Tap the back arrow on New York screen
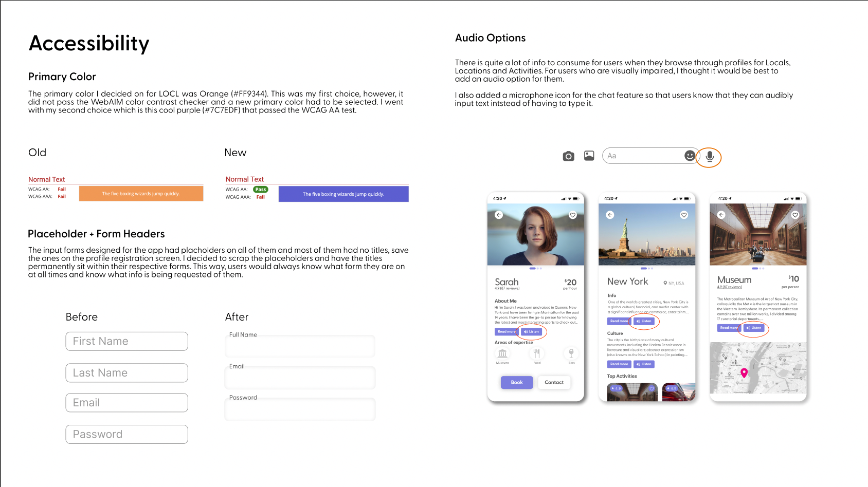Screen dimensions: 868x487 (610, 215)
